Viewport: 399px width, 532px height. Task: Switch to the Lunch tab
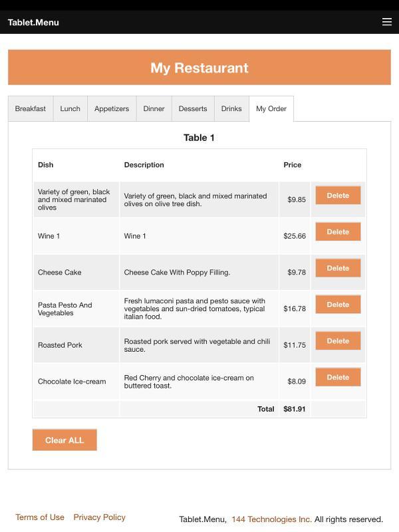[70, 108]
